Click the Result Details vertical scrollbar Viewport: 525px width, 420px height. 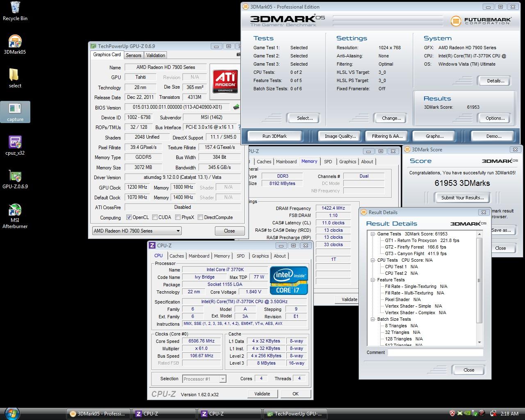pos(479,288)
